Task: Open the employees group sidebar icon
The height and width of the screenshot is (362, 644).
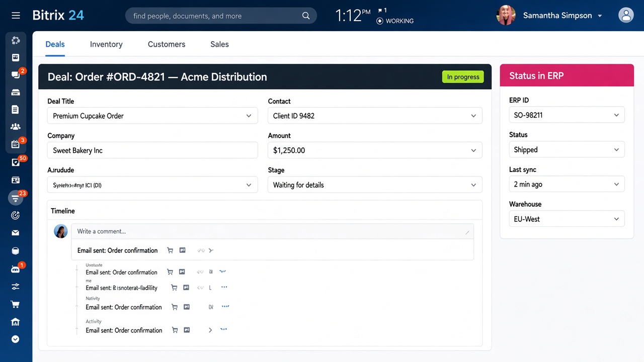Action: pyautogui.click(x=16, y=127)
